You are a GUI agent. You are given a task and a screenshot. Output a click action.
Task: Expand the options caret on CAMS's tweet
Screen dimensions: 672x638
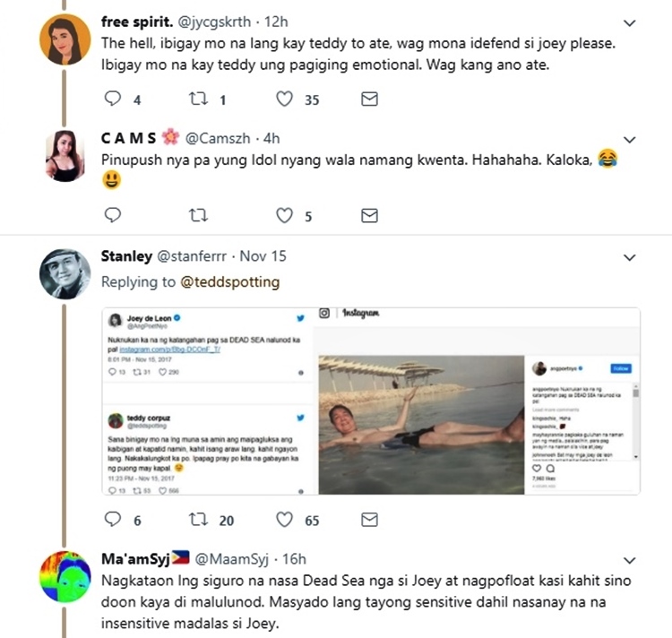click(630, 139)
